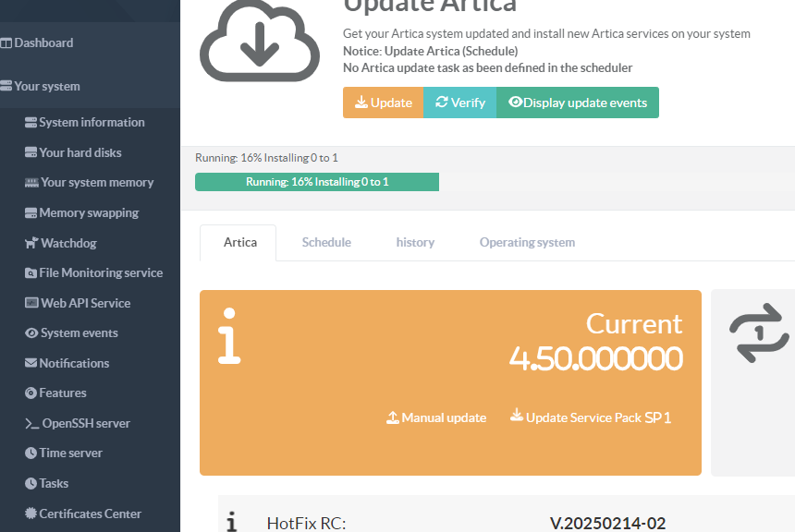Image resolution: width=795 pixels, height=532 pixels.
Task: Open Memory swapping in sidebar
Action: 89,212
